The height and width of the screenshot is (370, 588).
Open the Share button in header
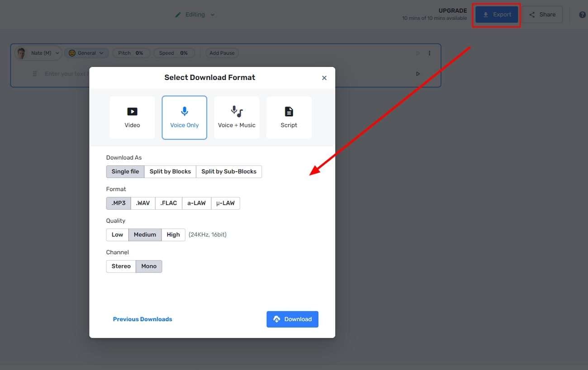pyautogui.click(x=542, y=14)
